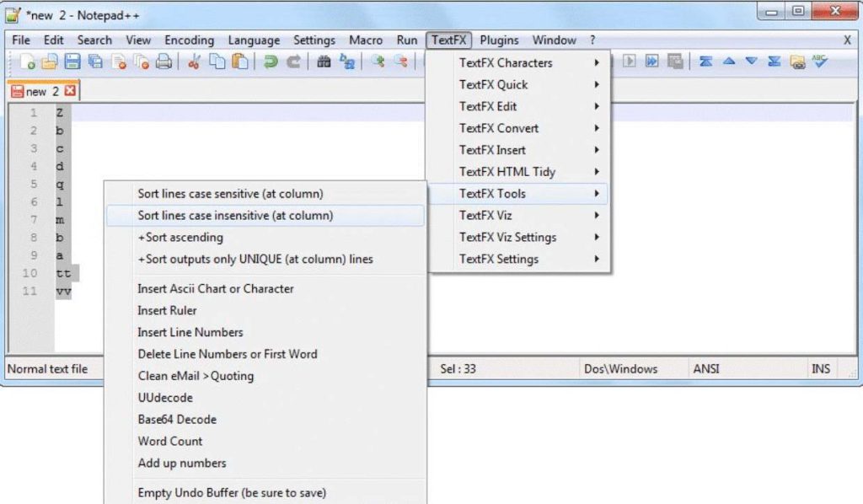This screenshot has width=863, height=504.
Task: Click the Cut scissors icon
Action: point(194,62)
